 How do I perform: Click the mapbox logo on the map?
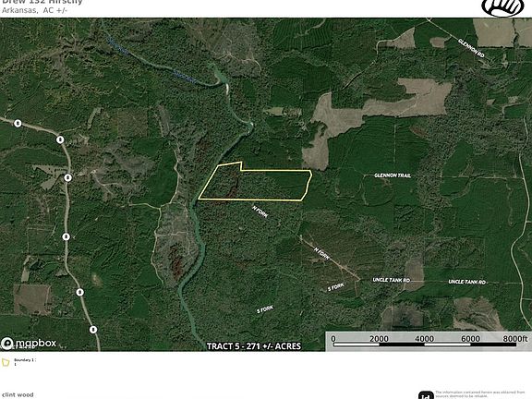tap(29, 343)
